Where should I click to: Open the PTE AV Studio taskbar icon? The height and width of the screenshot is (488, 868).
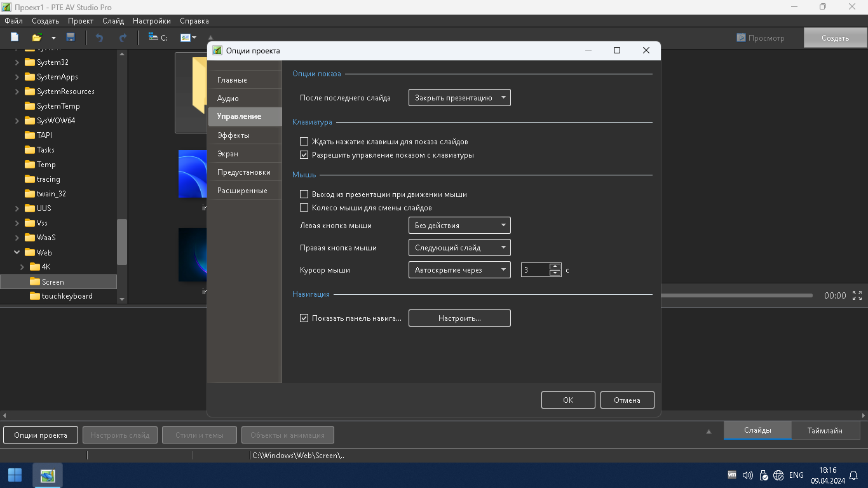tap(48, 475)
